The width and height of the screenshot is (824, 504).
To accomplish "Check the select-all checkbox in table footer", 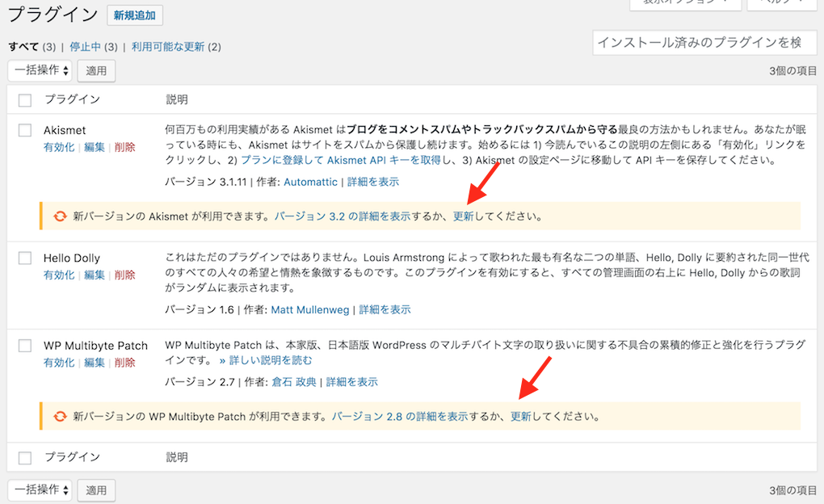I will pos(25,458).
